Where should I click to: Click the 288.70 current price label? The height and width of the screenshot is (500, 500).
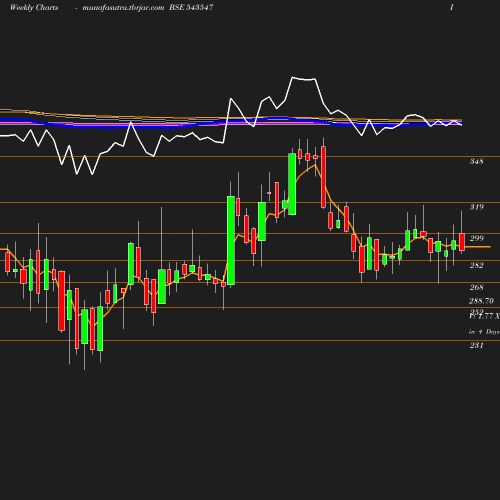tap(481, 301)
